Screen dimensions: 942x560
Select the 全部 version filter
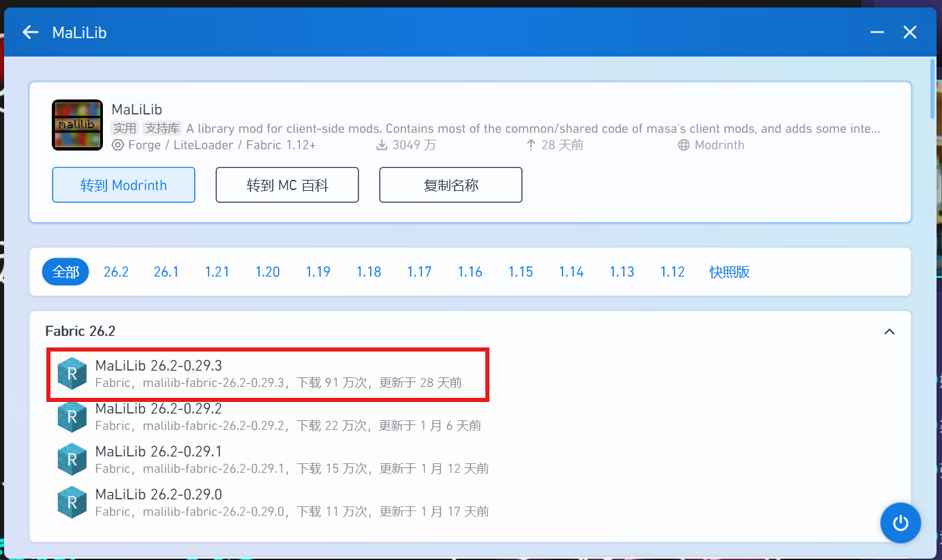coord(65,272)
